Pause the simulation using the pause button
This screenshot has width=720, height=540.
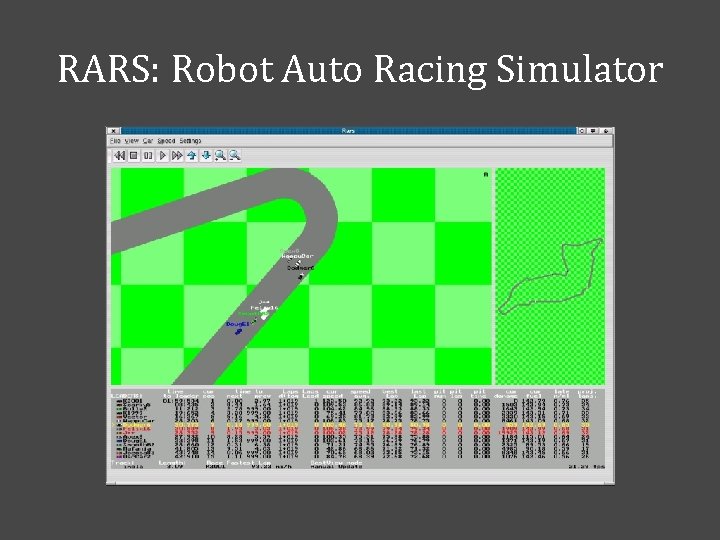point(148,156)
